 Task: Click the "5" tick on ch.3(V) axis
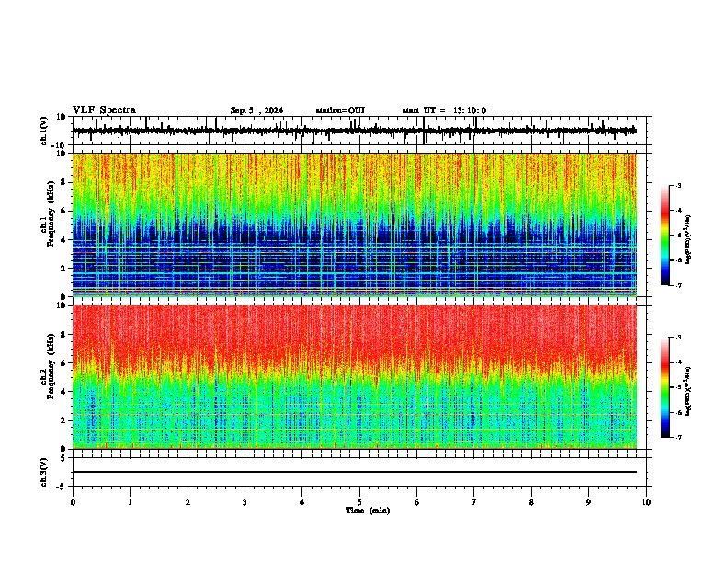tap(63, 458)
